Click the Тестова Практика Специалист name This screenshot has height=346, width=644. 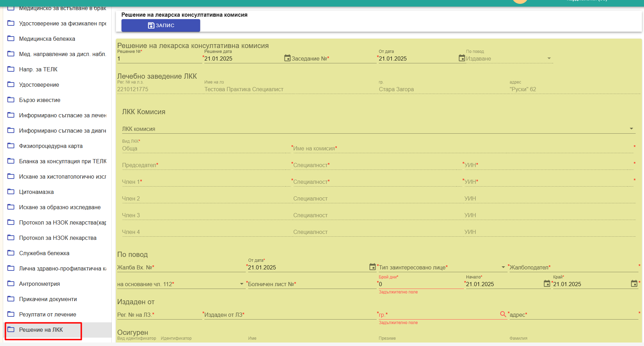click(244, 89)
